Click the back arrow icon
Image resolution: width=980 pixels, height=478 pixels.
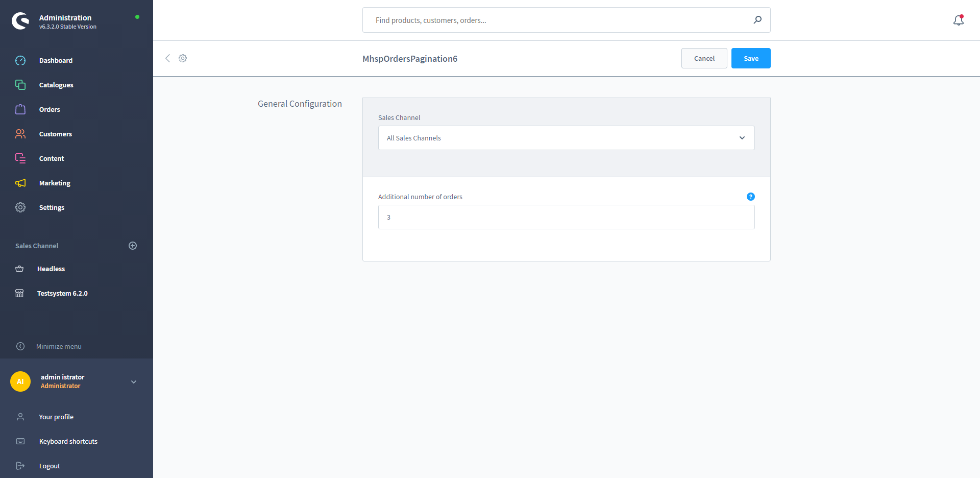(x=167, y=58)
